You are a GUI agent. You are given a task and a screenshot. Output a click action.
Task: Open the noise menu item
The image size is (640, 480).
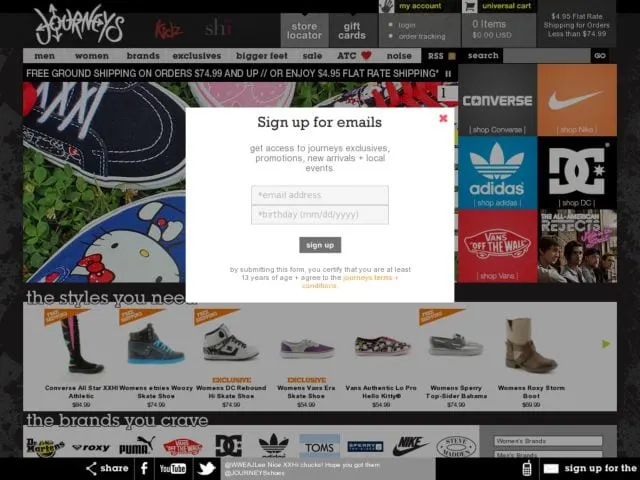[x=399, y=56]
